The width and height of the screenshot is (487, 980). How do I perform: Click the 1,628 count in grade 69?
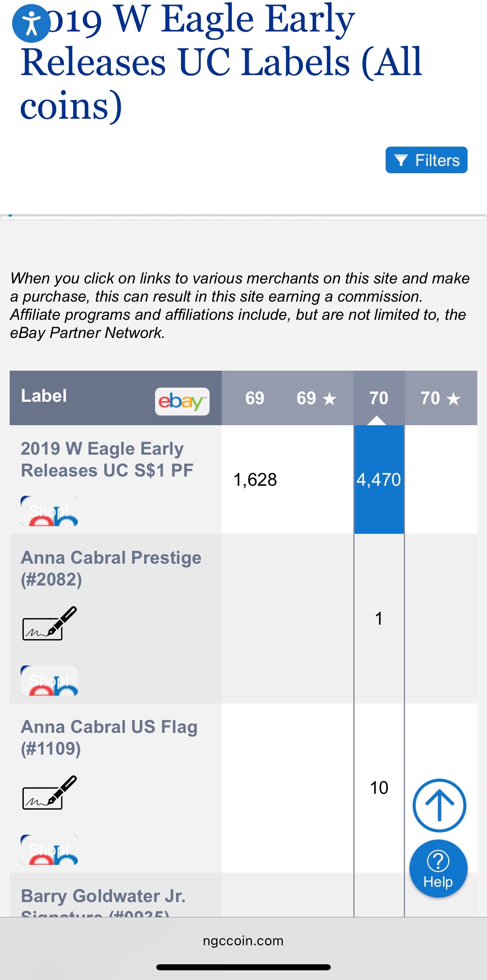click(x=255, y=480)
